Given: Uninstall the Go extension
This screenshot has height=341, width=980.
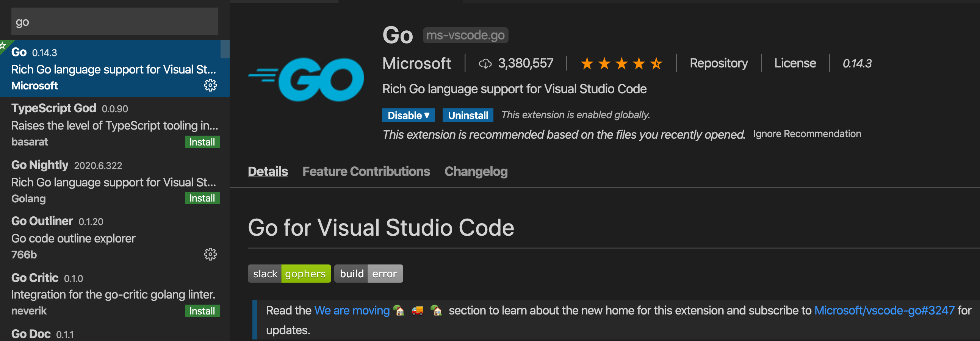Looking at the screenshot, I should (468, 115).
